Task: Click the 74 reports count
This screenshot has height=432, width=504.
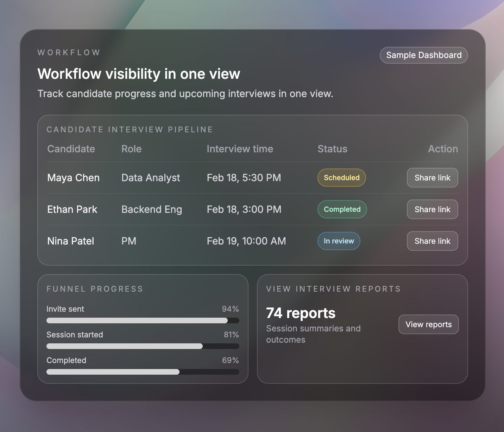Action: [x=301, y=313]
